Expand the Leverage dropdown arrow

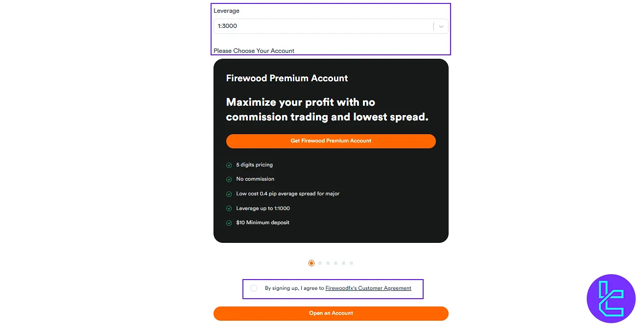click(x=441, y=26)
